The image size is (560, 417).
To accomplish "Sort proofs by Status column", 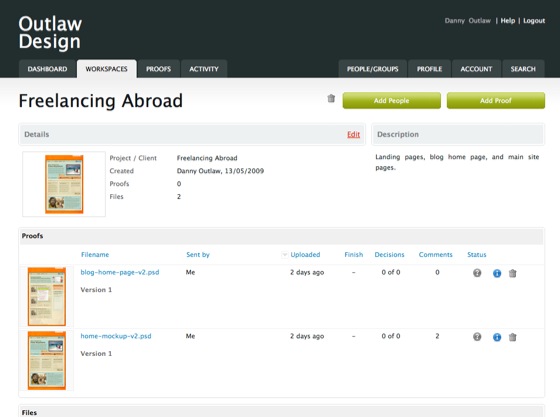I will (477, 255).
